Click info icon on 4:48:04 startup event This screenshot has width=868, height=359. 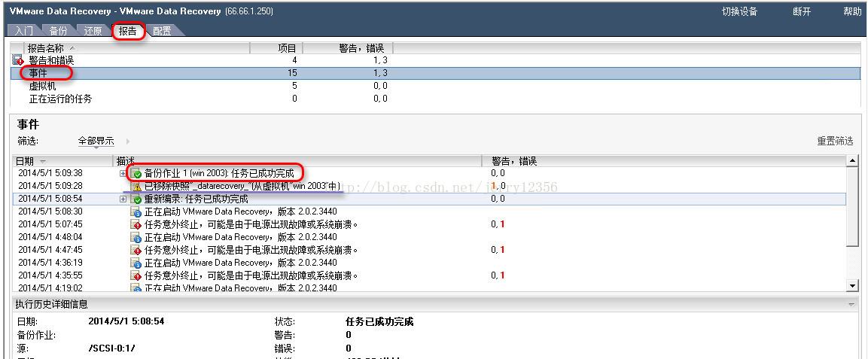[x=136, y=237]
